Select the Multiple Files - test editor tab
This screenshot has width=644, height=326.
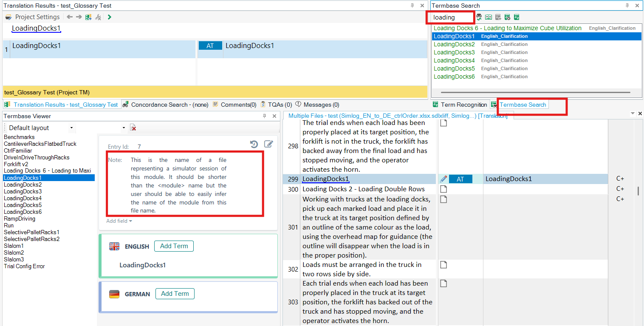(x=398, y=116)
